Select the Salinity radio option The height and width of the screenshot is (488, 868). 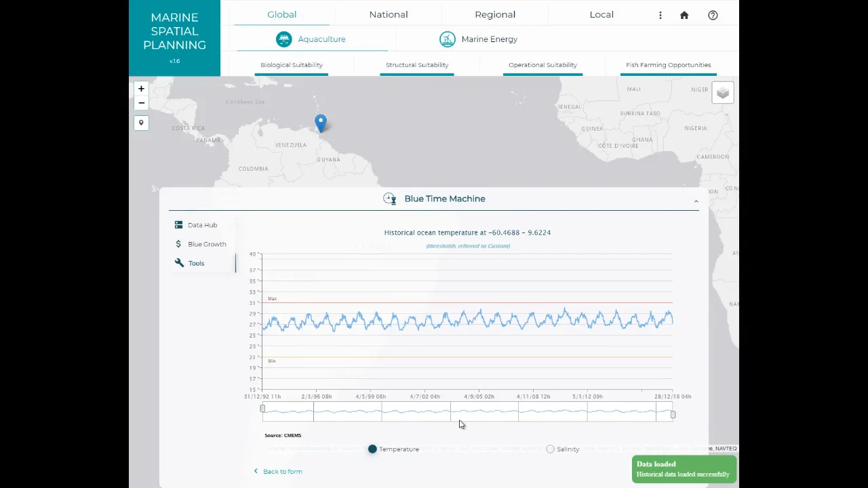coord(550,449)
